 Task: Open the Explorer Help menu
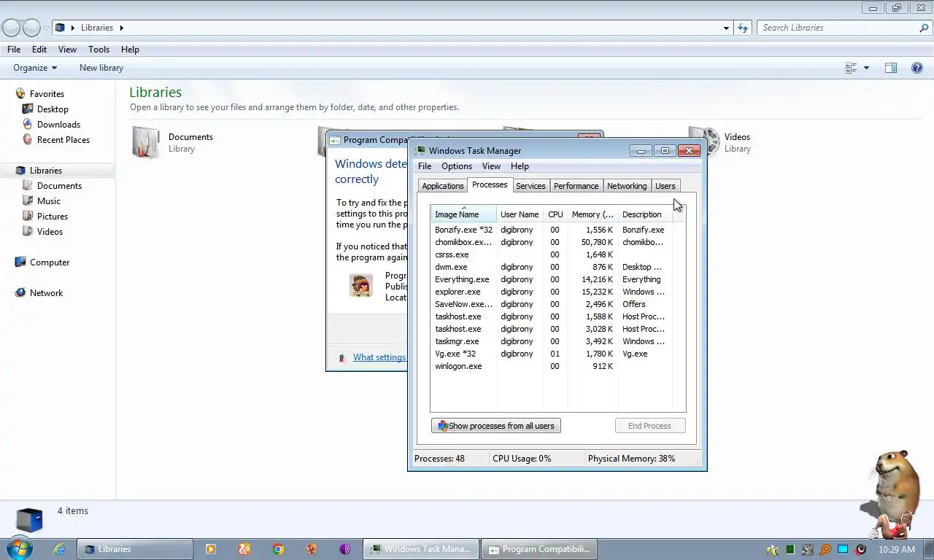point(130,50)
